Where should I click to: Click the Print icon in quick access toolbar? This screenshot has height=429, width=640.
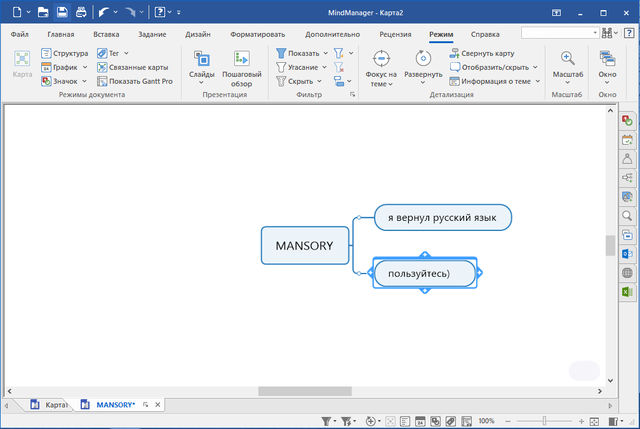[x=81, y=12]
